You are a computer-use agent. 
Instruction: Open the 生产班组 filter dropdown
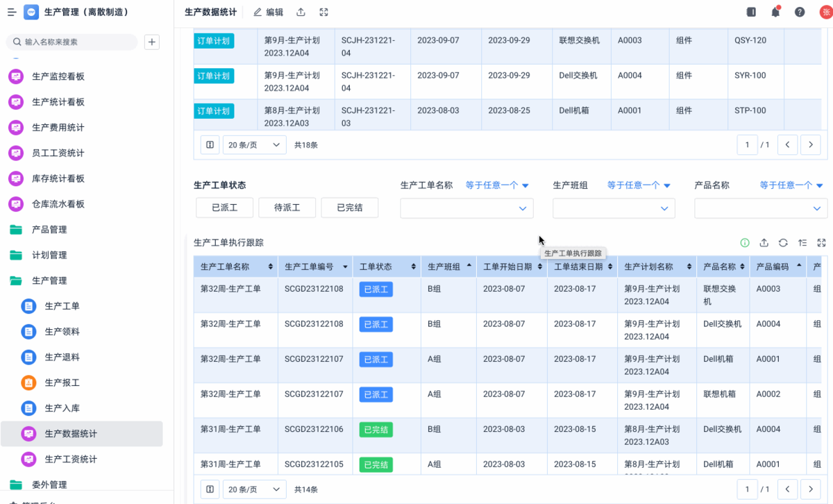coord(614,208)
